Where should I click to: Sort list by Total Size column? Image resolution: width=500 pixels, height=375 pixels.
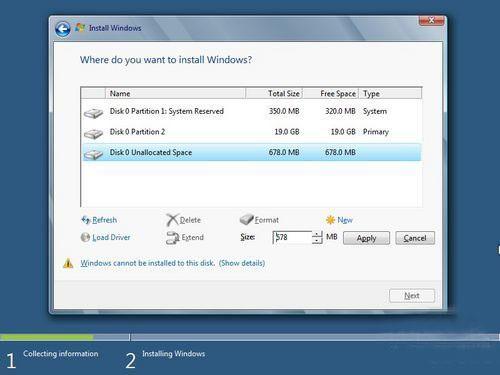tap(274, 94)
